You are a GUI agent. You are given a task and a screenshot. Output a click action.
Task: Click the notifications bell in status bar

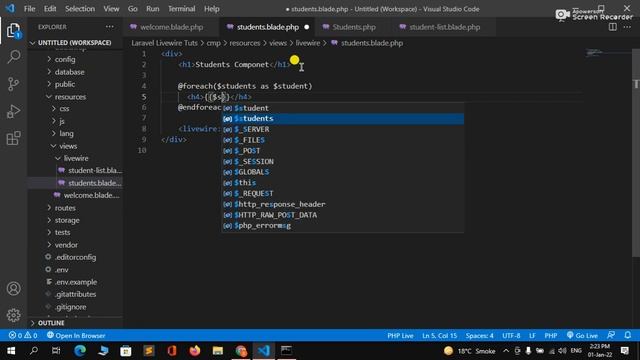[628, 336]
